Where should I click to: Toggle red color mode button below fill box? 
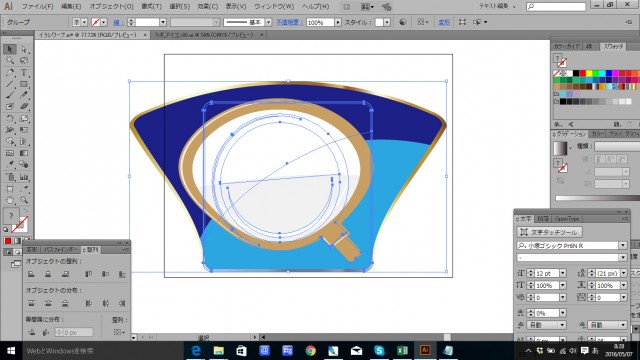[x=8, y=241]
